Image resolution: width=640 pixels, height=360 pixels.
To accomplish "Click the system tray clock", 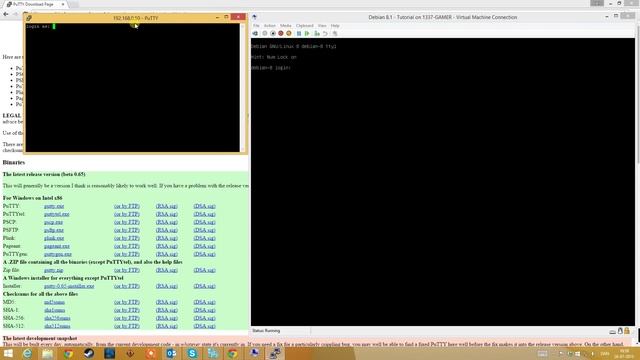I will [x=624, y=353].
